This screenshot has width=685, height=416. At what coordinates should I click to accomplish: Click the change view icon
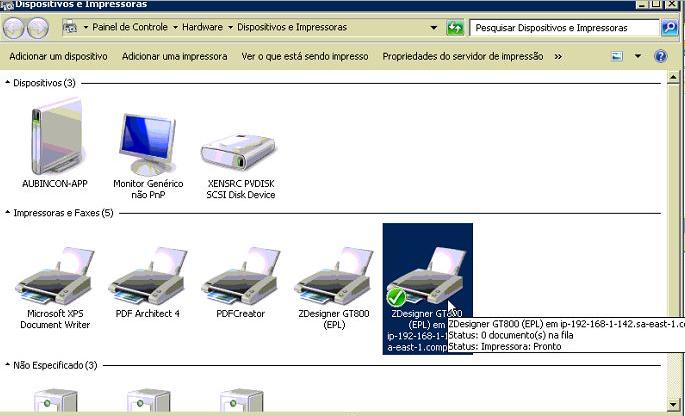tap(617, 56)
